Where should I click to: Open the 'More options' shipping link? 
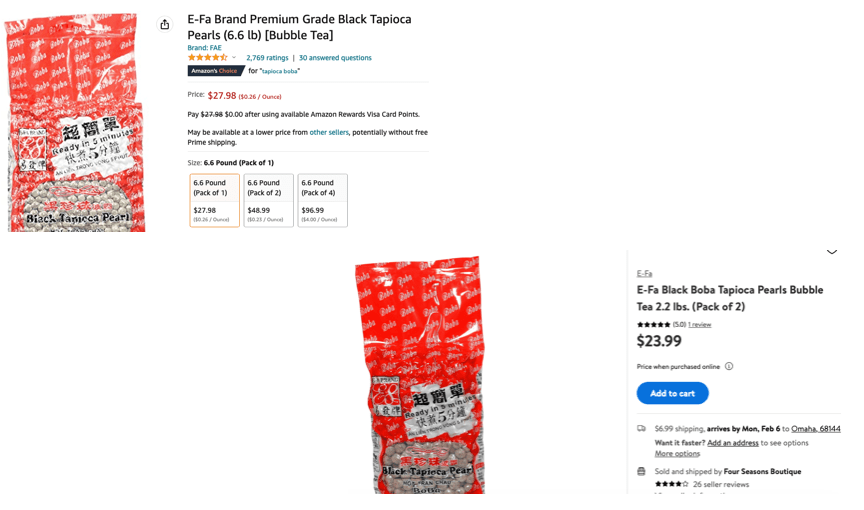(x=677, y=454)
